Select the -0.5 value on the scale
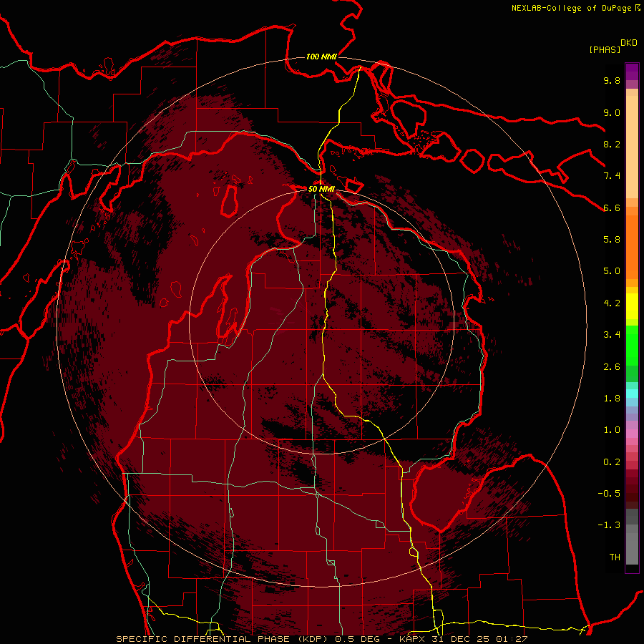The image size is (644, 644). [x=609, y=494]
